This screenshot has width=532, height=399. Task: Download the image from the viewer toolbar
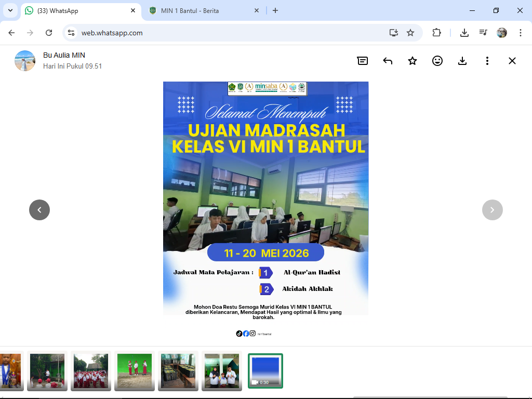pyautogui.click(x=462, y=61)
